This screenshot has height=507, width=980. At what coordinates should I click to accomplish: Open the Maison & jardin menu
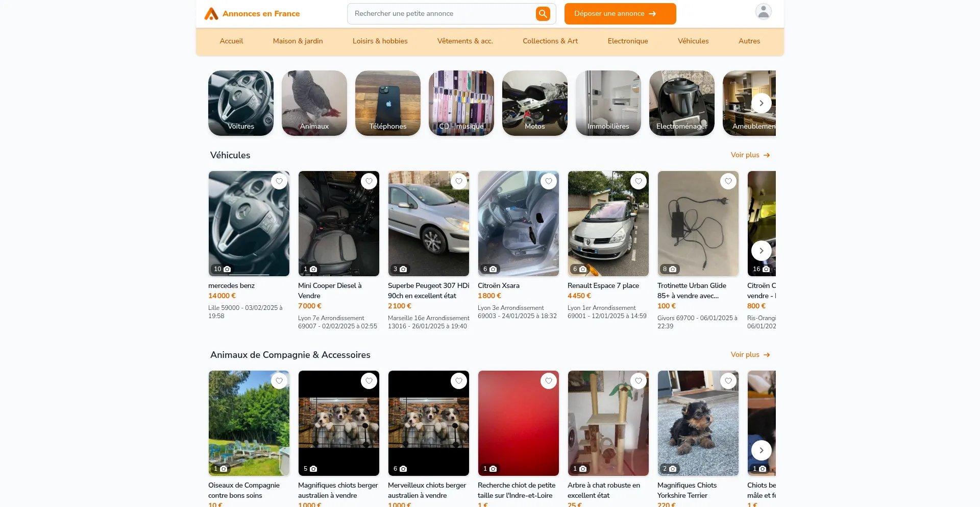coord(298,41)
